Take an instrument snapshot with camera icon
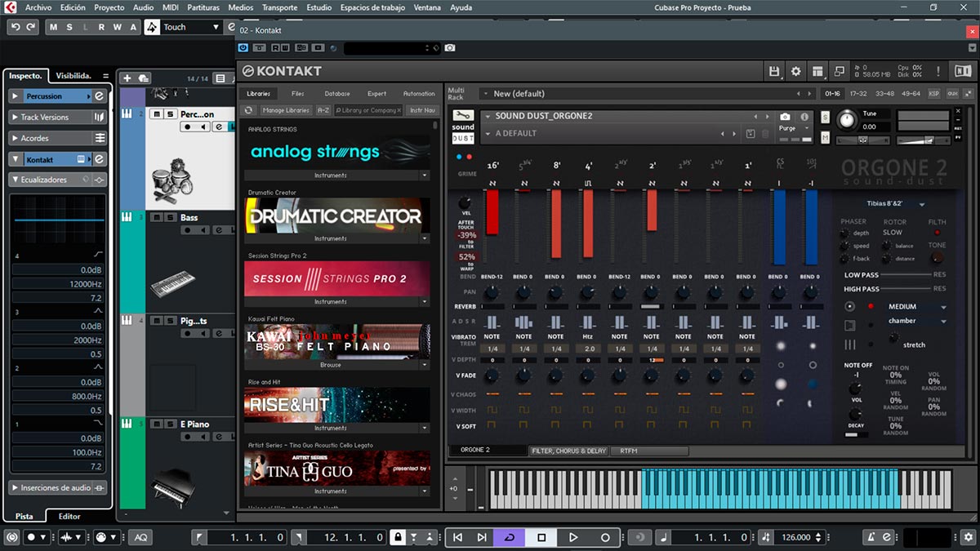Screen dimensions: 980x551 pyautogui.click(x=785, y=117)
